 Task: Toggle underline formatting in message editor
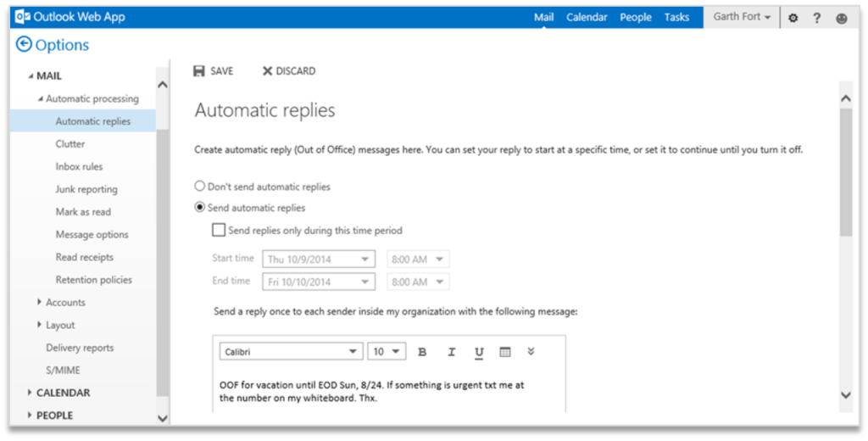pyautogui.click(x=479, y=352)
